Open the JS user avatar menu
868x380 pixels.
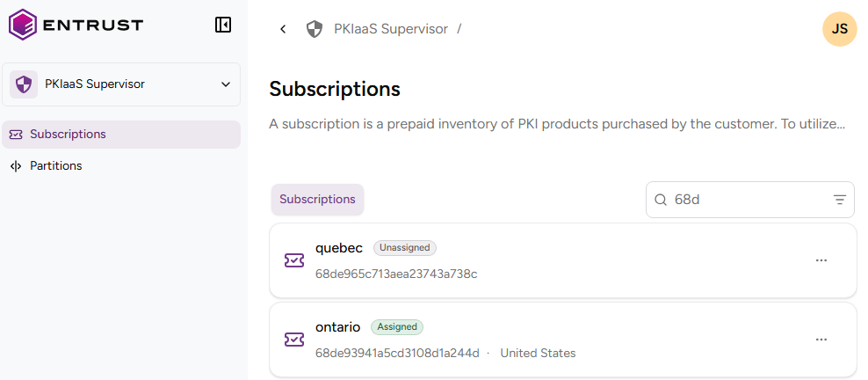tap(839, 29)
